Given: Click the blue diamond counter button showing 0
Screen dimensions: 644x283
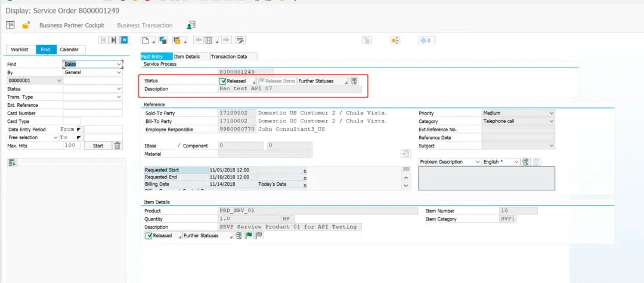Looking at the screenshot, I should tap(427, 41).
